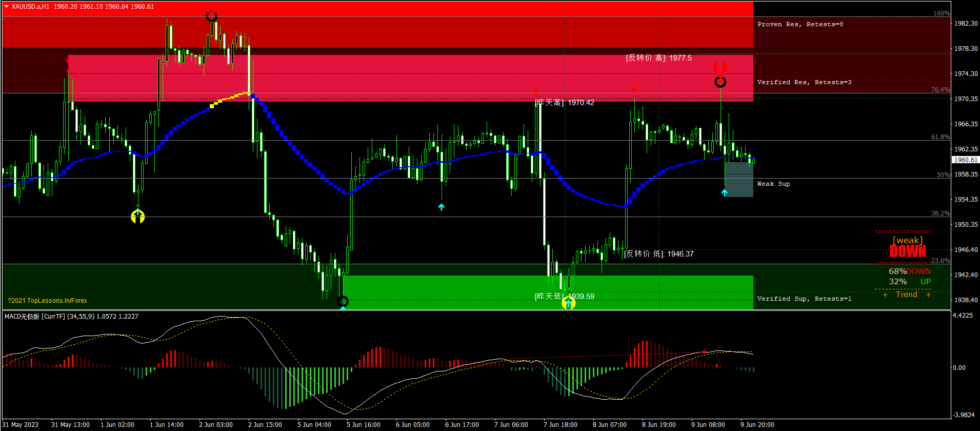The height and width of the screenshot is (431, 980).
Task: Select the 38.2% Fibonacci level label
Action: [941, 213]
